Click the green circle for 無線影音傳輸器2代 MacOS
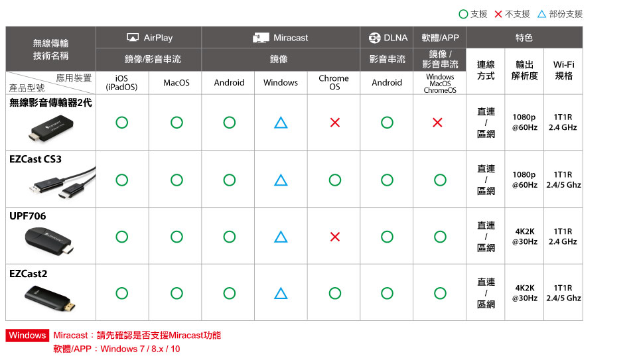This screenshot has width=637, height=364. coord(177,123)
